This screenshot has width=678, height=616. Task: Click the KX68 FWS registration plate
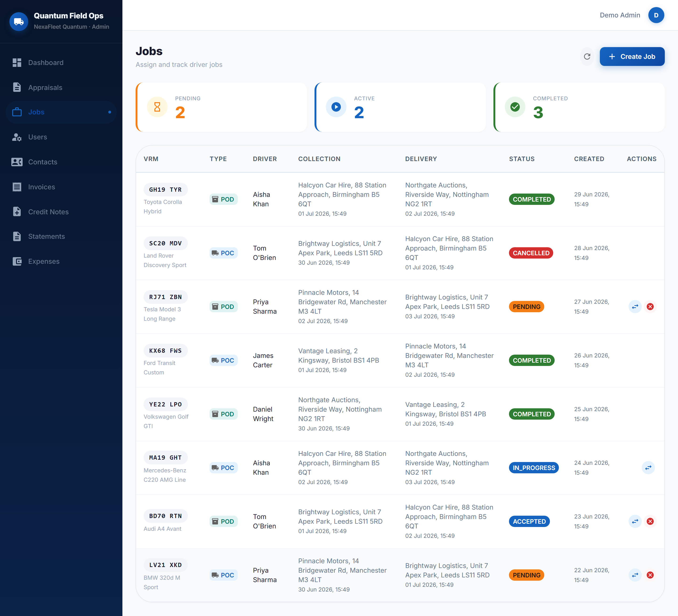[x=165, y=351]
